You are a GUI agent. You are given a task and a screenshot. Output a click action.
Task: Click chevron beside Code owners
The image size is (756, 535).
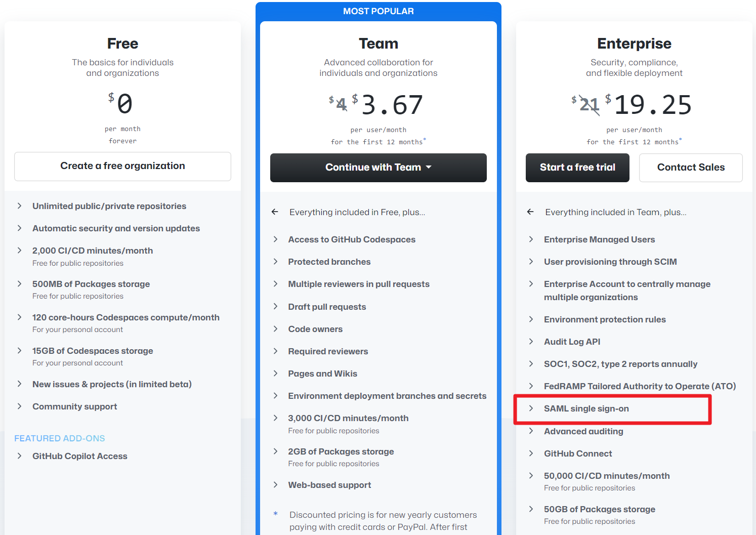click(x=275, y=329)
